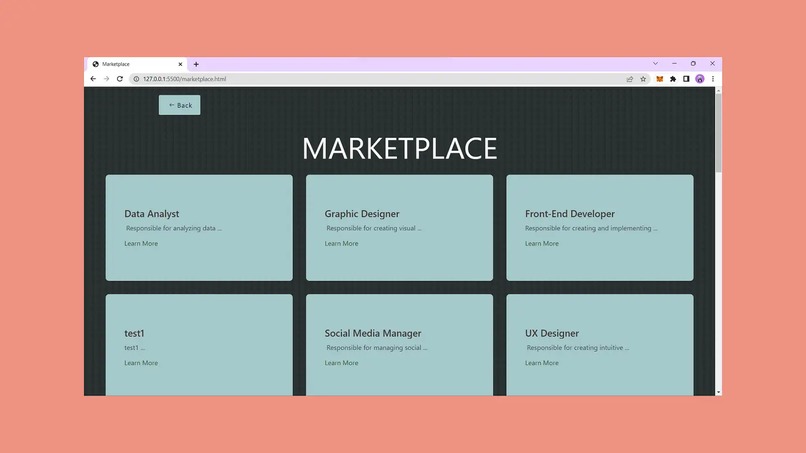Click the scrollbar down arrow
Image resolution: width=806 pixels, height=453 pixels.
[x=718, y=392]
